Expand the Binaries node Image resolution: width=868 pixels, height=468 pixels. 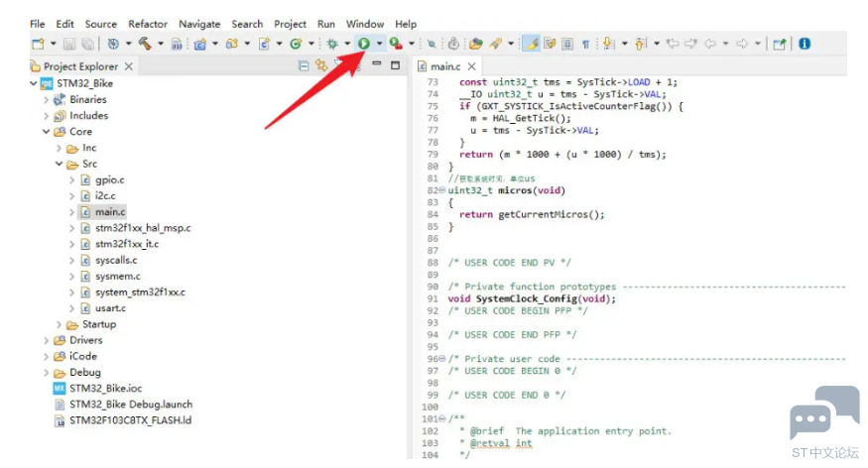point(47,100)
